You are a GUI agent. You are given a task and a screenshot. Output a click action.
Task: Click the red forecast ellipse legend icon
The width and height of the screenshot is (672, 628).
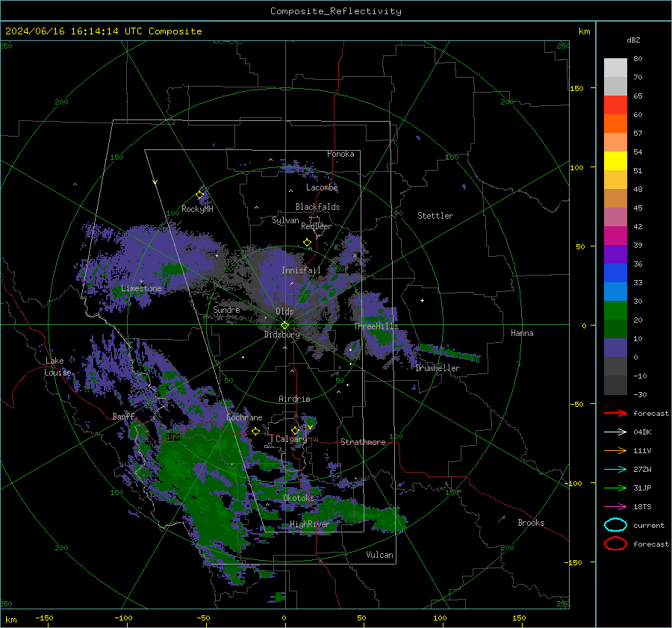[615, 544]
